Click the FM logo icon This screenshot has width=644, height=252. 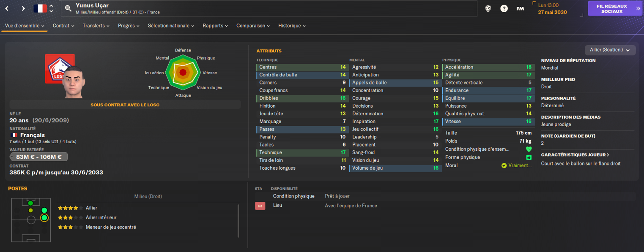(520, 8)
